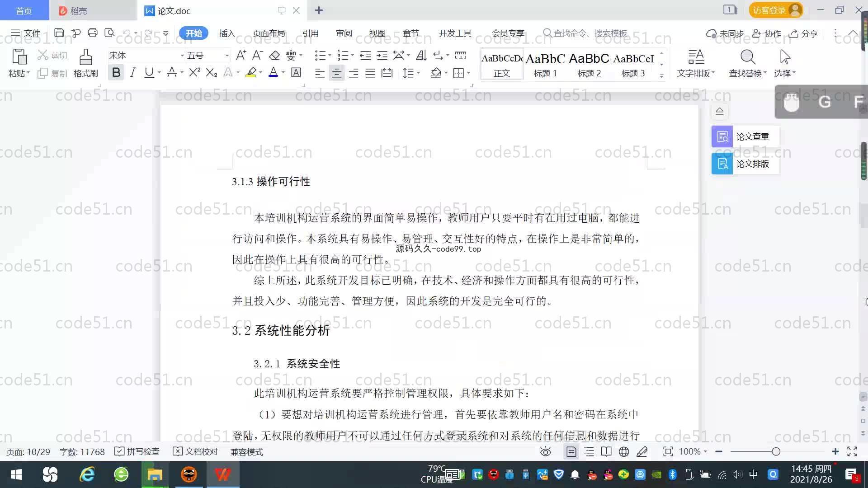
Task: Open the 引用 ribbon tab
Action: (311, 33)
